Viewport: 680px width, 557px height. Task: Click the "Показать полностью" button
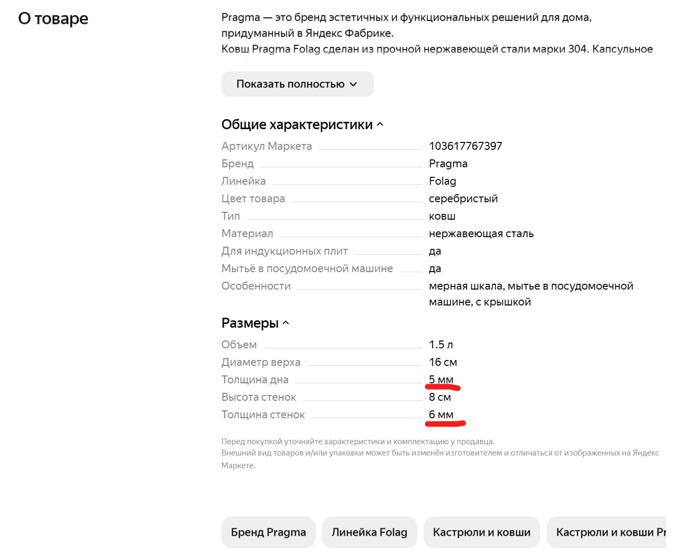point(297,84)
